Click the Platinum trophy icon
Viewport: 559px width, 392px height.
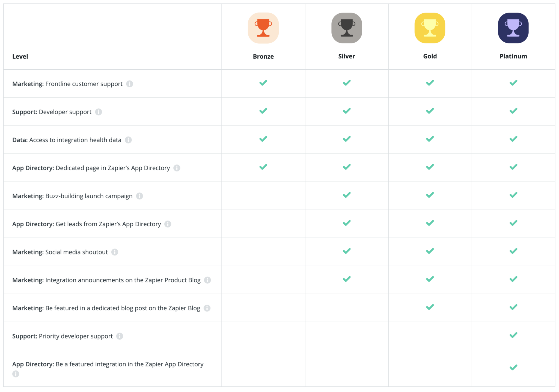pyautogui.click(x=513, y=28)
